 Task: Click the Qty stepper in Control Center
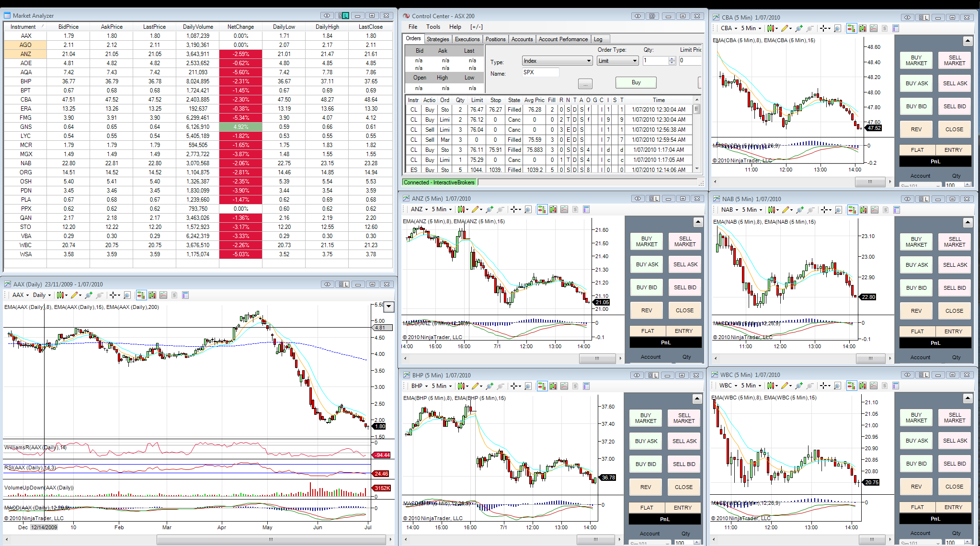point(672,61)
